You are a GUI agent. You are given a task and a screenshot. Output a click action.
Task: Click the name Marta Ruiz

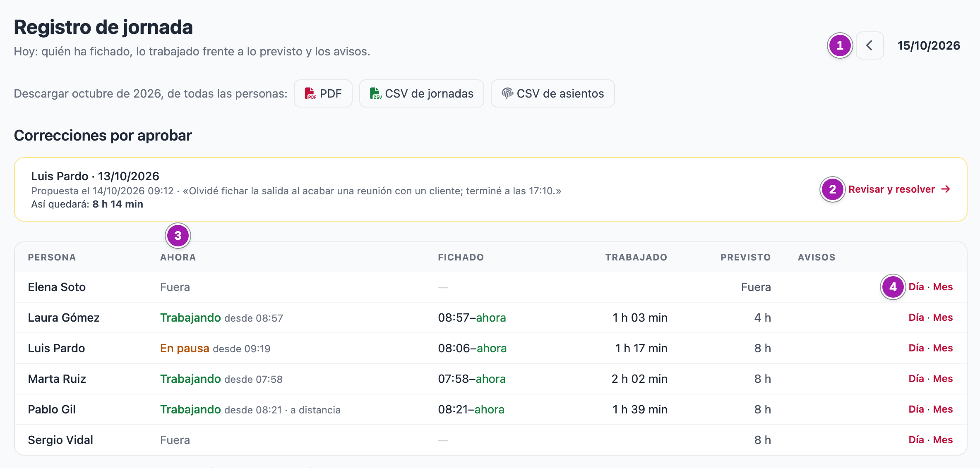click(x=57, y=379)
